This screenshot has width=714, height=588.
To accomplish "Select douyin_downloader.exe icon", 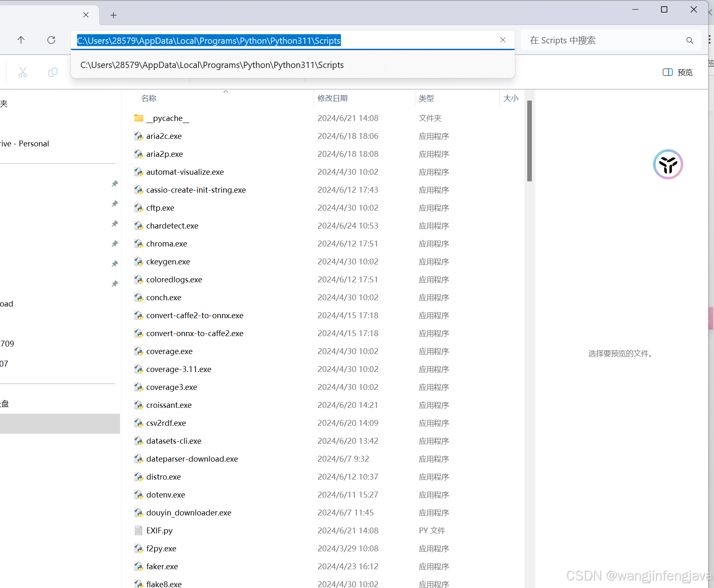I will point(139,513).
